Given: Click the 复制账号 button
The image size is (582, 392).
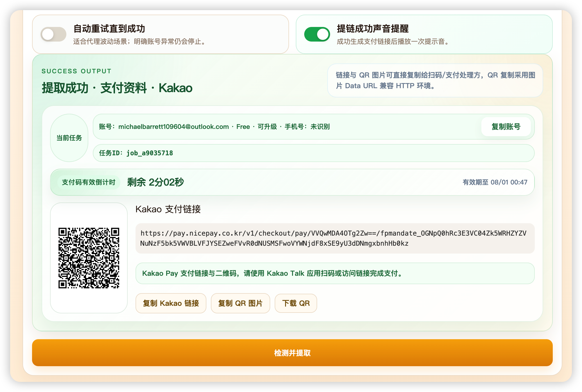Looking at the screenshot, I should [x=506, y=127].
